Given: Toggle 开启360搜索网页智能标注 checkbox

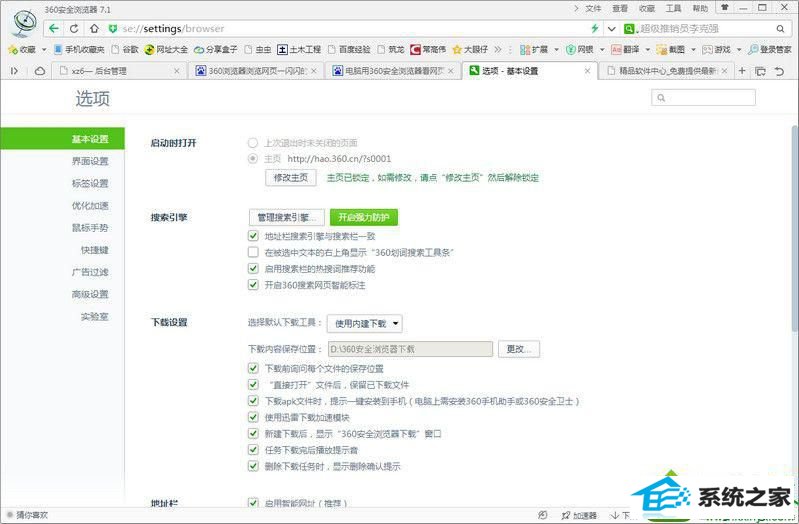Looking at the screenshot, I should pos(253,285).
